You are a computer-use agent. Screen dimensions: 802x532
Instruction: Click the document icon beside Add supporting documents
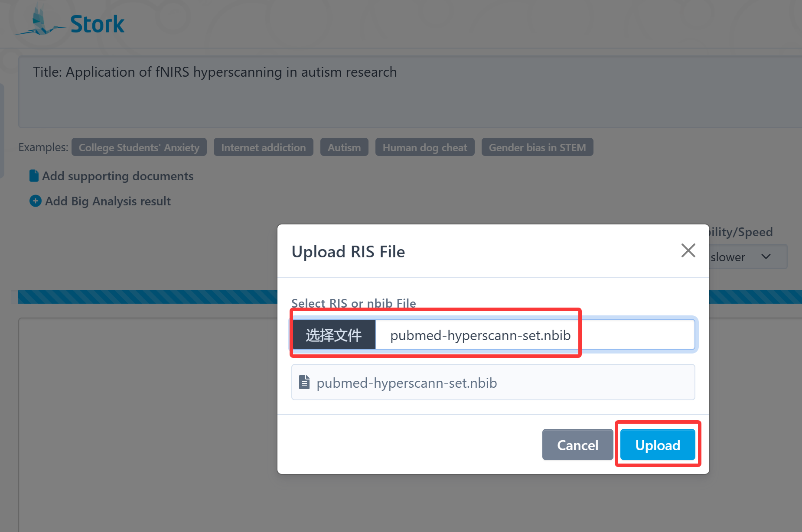34,176
